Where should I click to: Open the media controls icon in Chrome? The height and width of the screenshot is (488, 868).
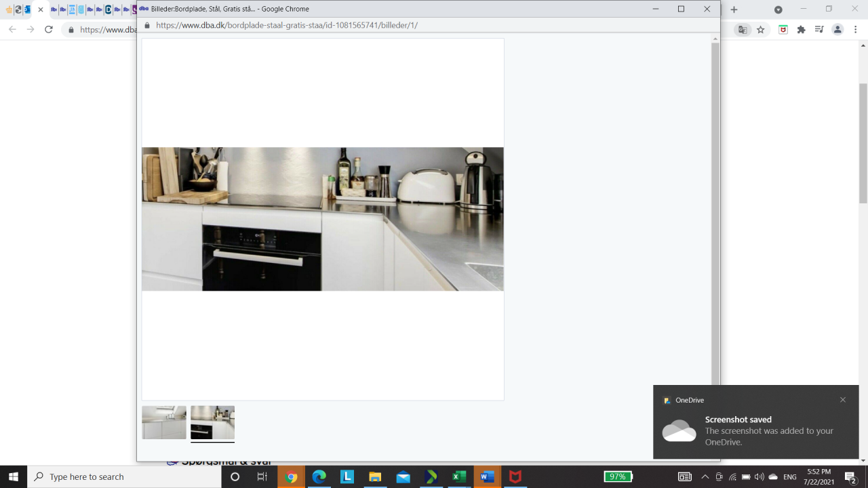tap(819, 30)
